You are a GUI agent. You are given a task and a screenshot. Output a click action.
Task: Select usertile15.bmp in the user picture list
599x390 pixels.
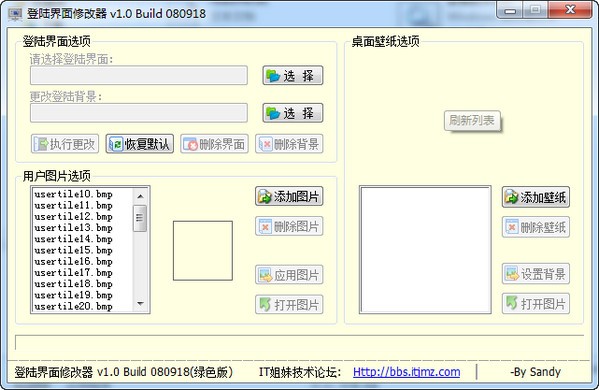73,251
